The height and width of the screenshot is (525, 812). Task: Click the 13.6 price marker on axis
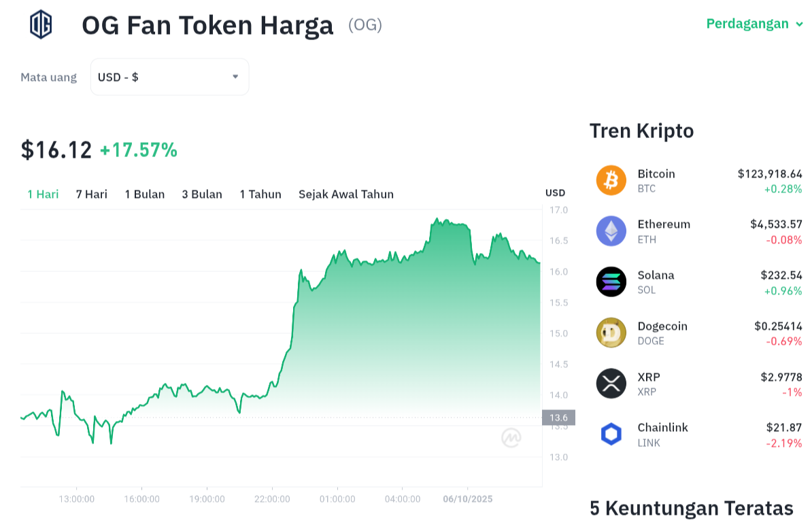click(x=558, y=418)
